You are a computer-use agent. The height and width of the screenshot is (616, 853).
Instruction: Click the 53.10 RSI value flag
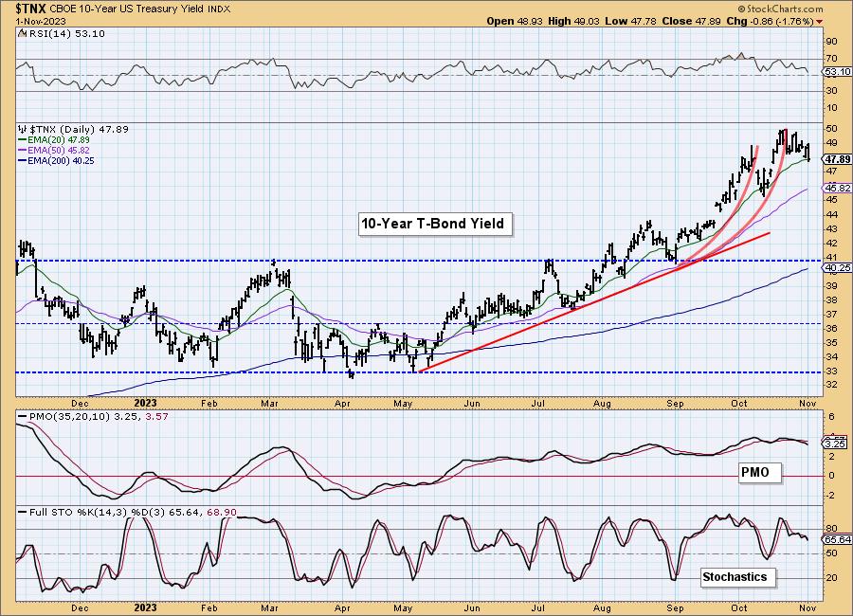pos(837,72)
